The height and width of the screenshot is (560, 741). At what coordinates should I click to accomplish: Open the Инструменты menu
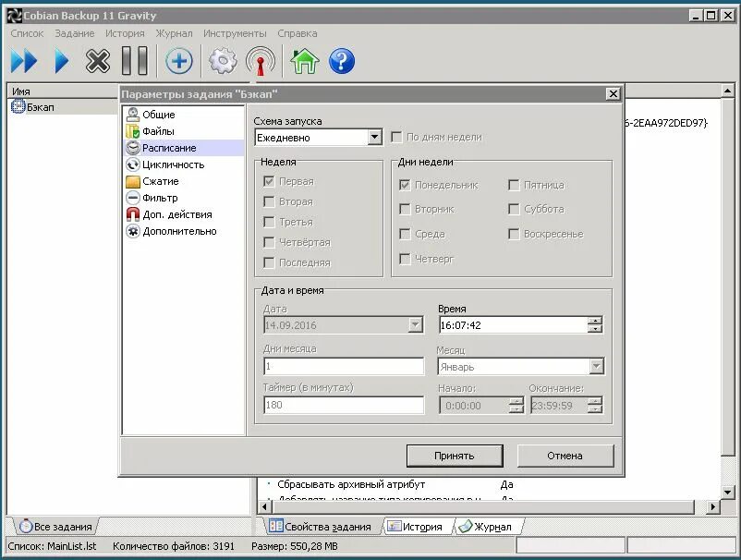(x=235, y=33)
